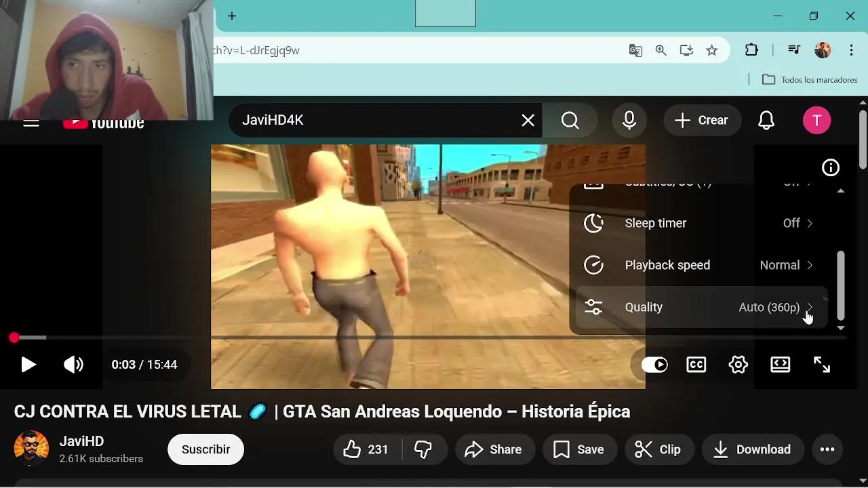Open the Chrome extensions puzzle icon

pos(751,50)
